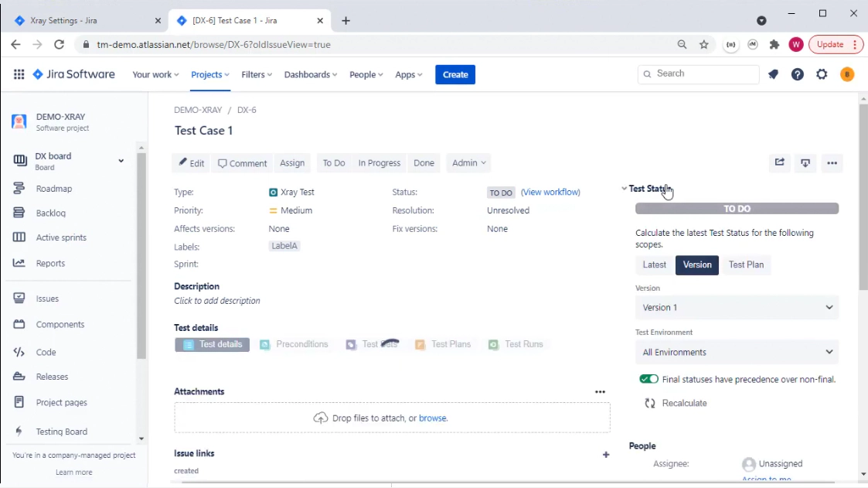Image resolution: width=868 pixels, height=488 pixels.
Task: Open the Test Runs tab
Action: coord(516,344)
